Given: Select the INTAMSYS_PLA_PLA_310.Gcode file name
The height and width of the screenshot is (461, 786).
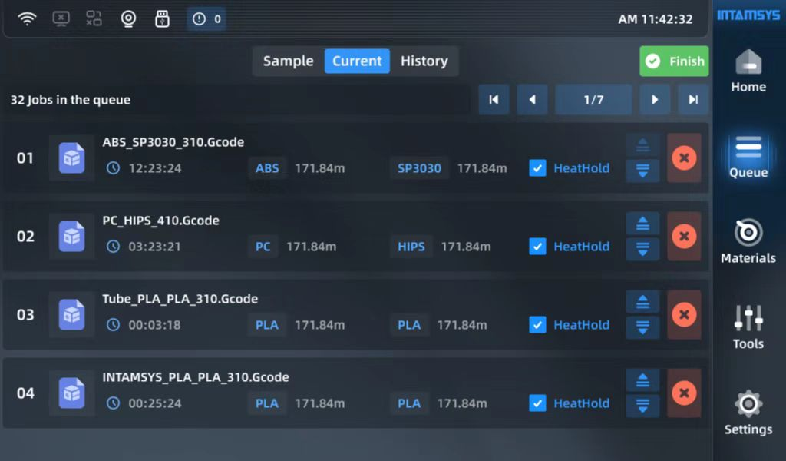Looking at the screenshot, I should coord(195,377).
